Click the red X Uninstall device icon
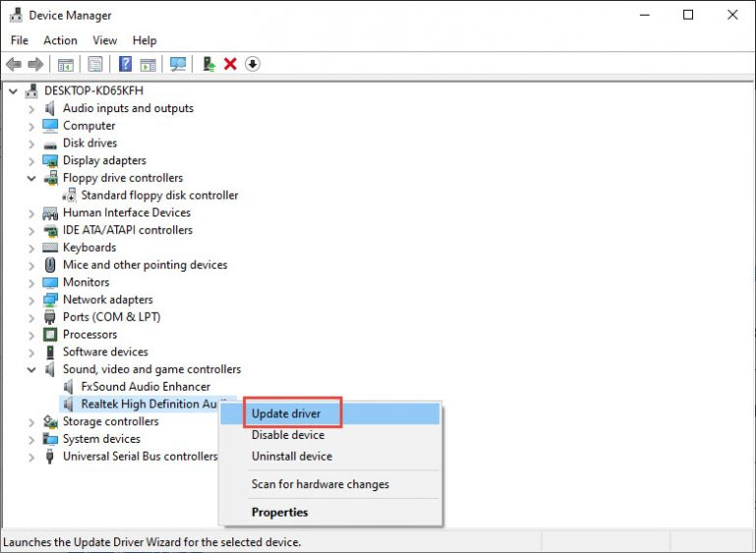 click(x=230, y=64)
